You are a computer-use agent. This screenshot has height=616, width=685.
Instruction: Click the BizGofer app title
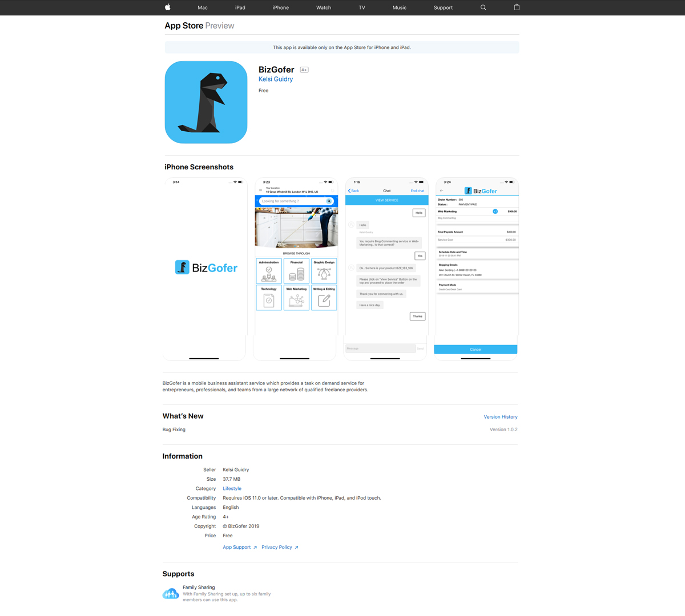pos(276,70)
